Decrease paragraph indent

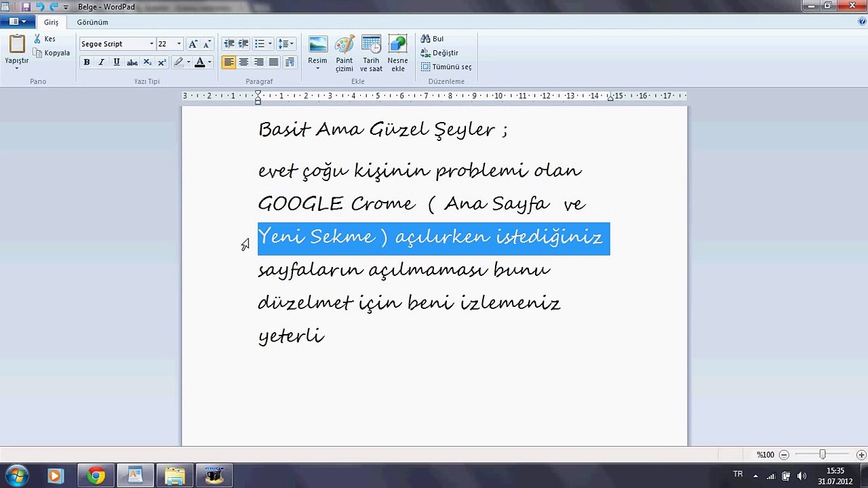tap(229, 44)
